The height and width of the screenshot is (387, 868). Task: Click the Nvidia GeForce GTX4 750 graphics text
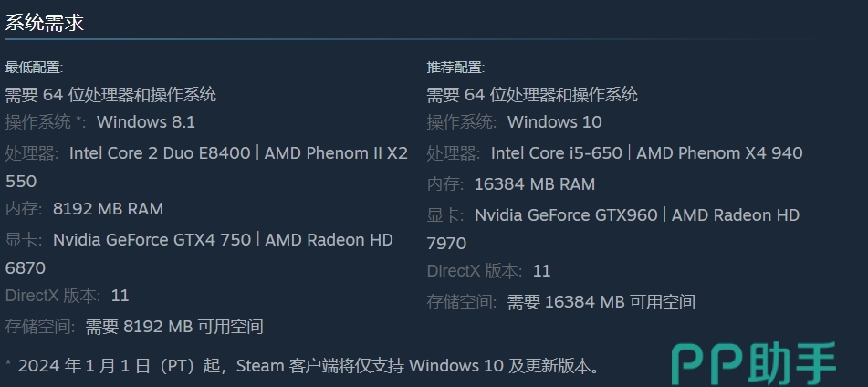click(152, 240)
